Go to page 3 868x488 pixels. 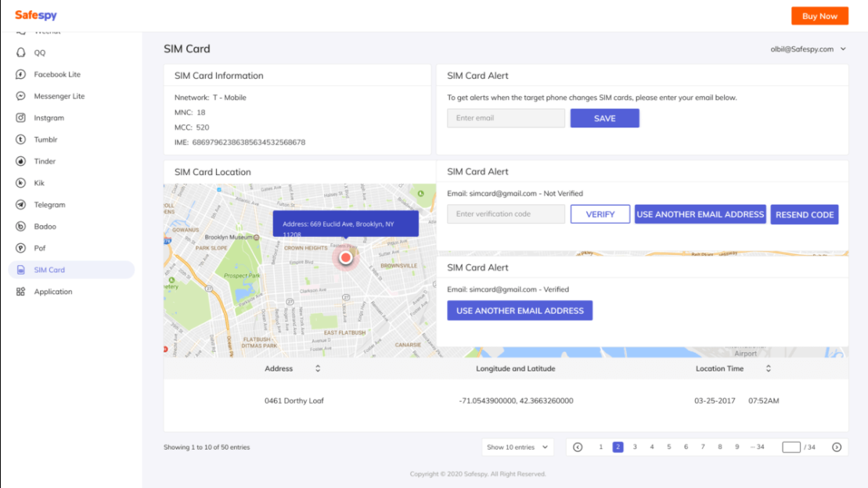[x=635, y=447]
